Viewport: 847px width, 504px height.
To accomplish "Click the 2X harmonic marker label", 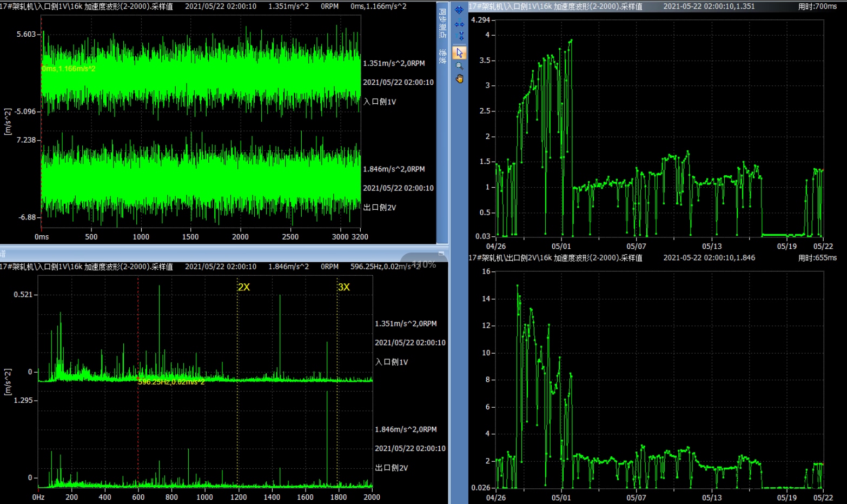I will point(244,287).
